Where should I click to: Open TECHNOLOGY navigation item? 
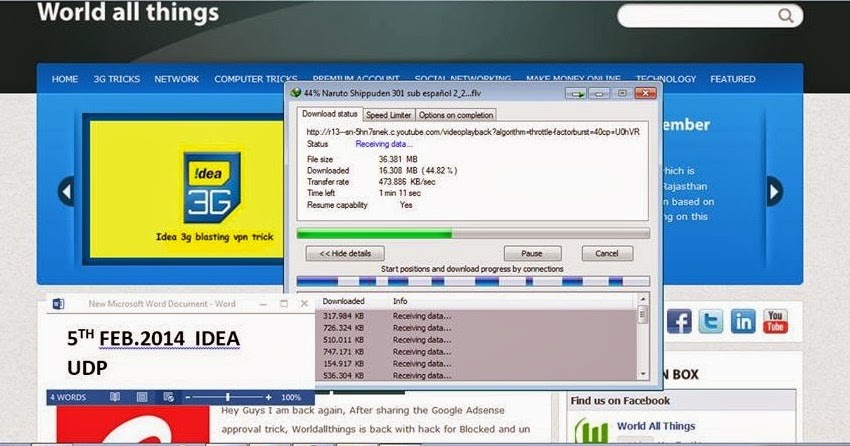click(666, 79)
